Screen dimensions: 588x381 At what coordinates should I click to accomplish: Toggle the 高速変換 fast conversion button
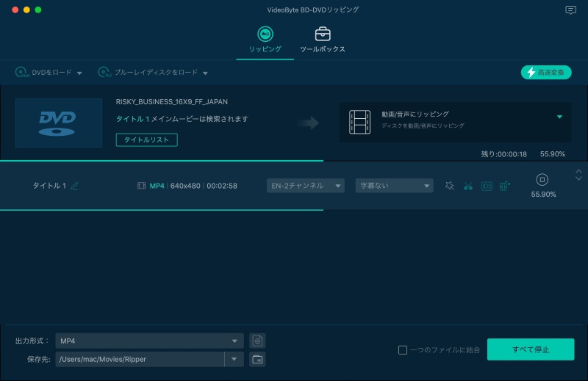click(546, 72)
